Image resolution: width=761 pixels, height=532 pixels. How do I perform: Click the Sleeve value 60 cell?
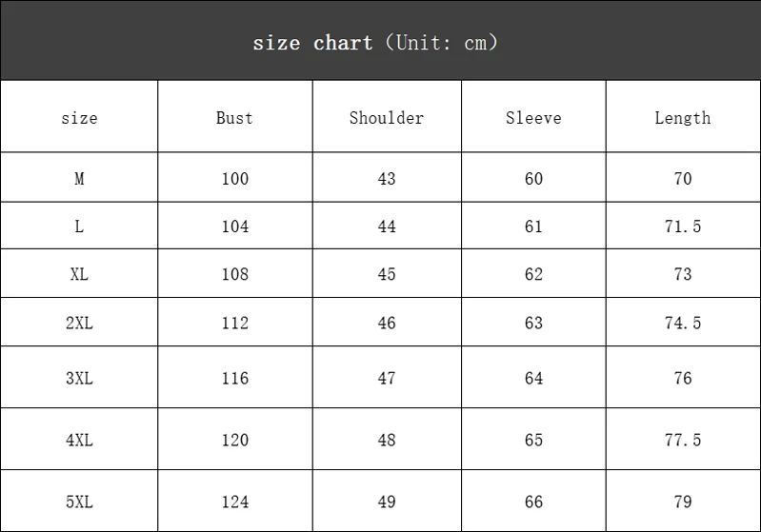pos(533,179)
